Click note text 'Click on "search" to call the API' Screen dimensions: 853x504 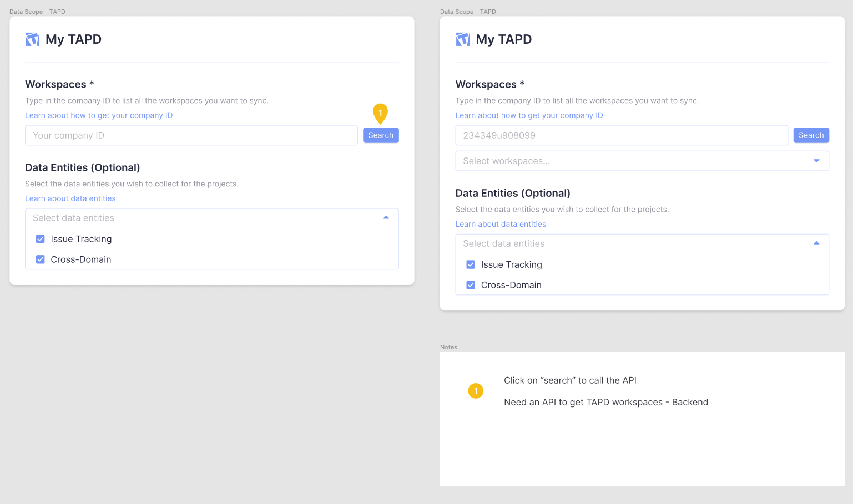570,380
